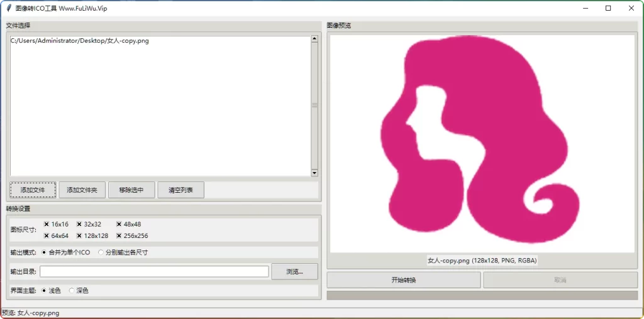
Task: Clear the list with 清空列表
Action: [x=180, y=190]
